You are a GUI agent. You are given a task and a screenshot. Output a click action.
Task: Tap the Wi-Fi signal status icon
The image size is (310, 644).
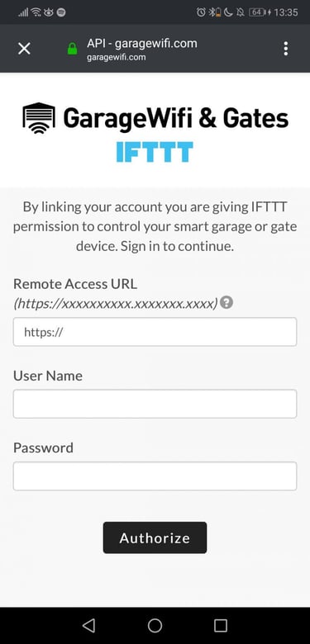click(x=36, y=12)
